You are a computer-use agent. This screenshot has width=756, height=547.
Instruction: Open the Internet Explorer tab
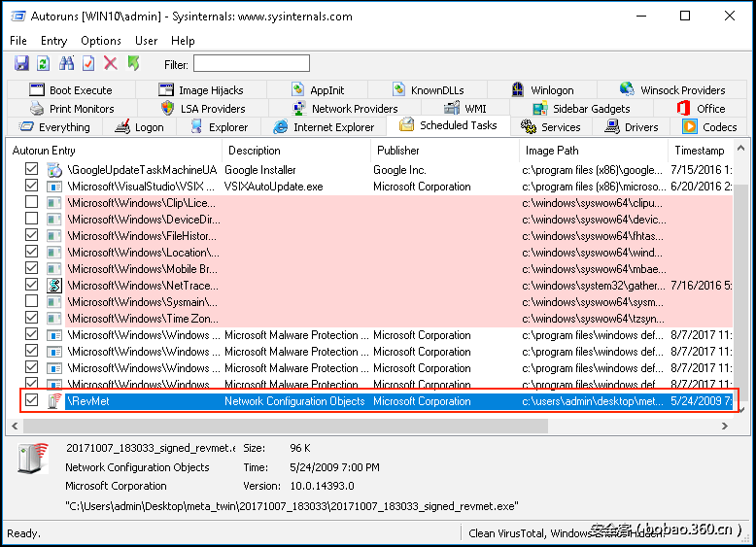(x=324, y=127)
